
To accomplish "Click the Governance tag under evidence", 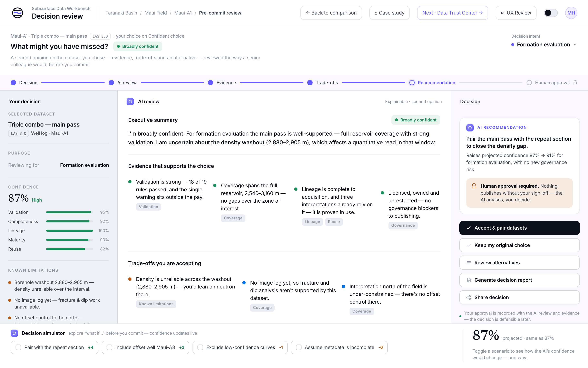I will pos(403,225).
